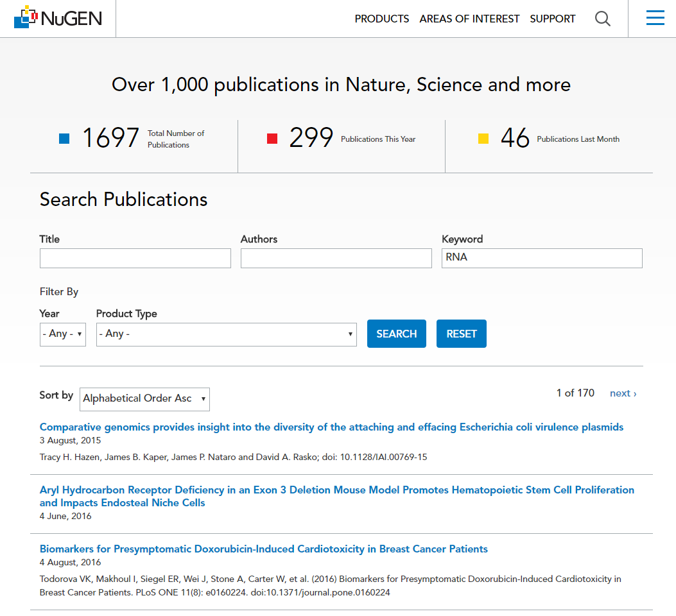The width and height of the screenshot is (676, 616).
Task: Open the Aryl Hydrocarbon Receptor Deficiency publication
Action: (337, 496)
